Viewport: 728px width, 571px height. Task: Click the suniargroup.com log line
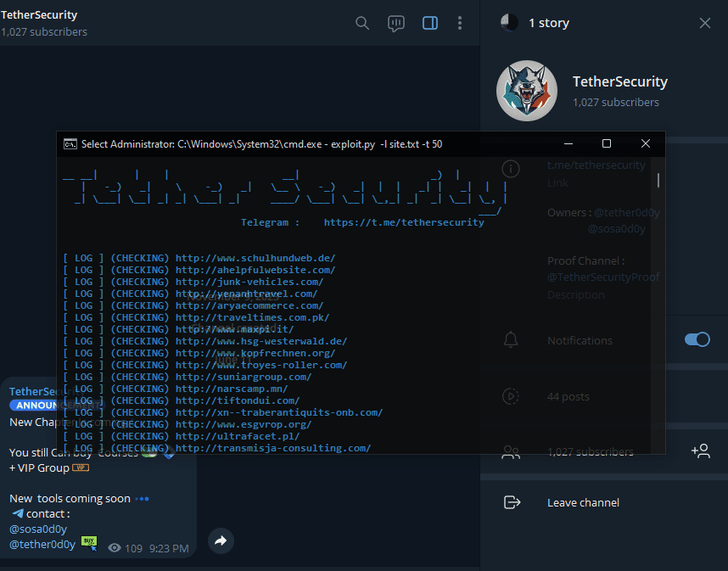[x=188, y=377]
